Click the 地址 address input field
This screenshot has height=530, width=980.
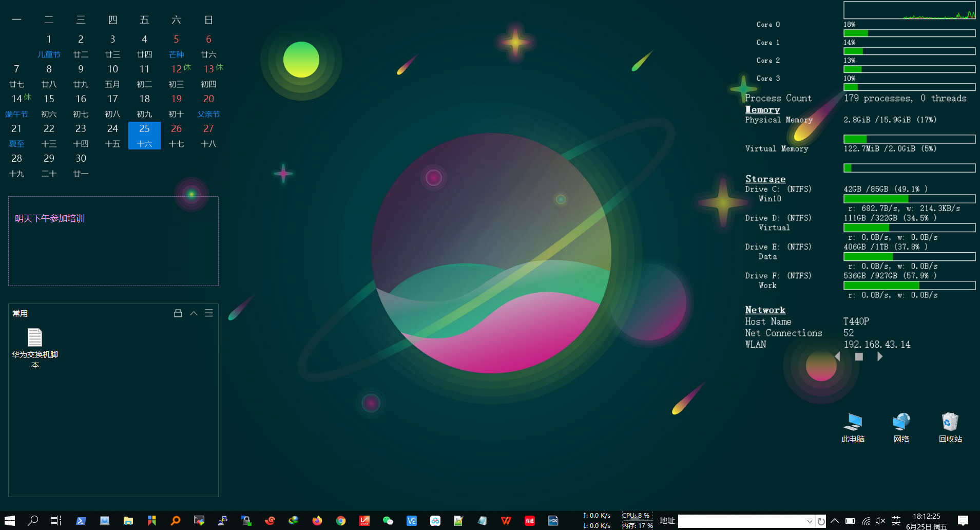[x=741, y=521]
